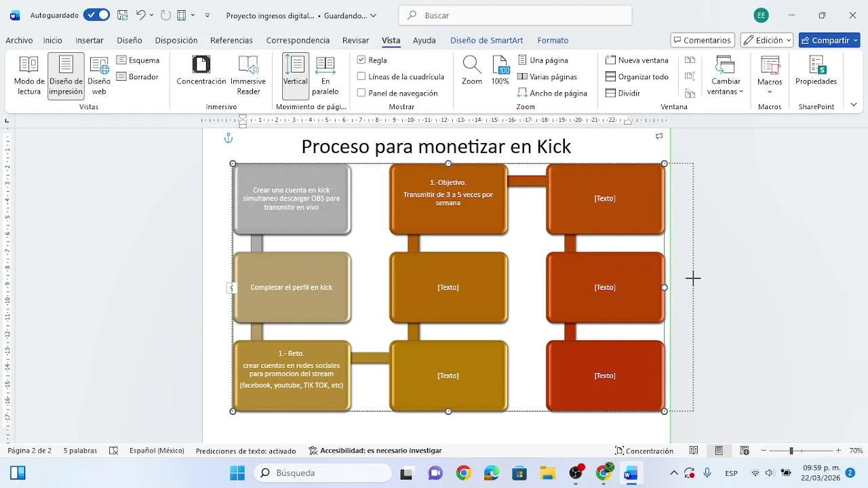
Task: Open Modo de lectura view
Action: tap(29, 76)
